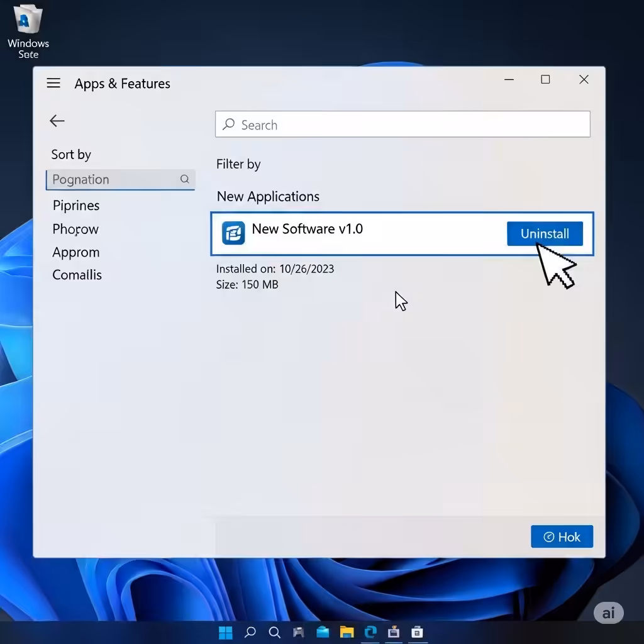Open the blue folder taskbar icon
This screenshot has width=644, height=644.
(x=323, y=631)
